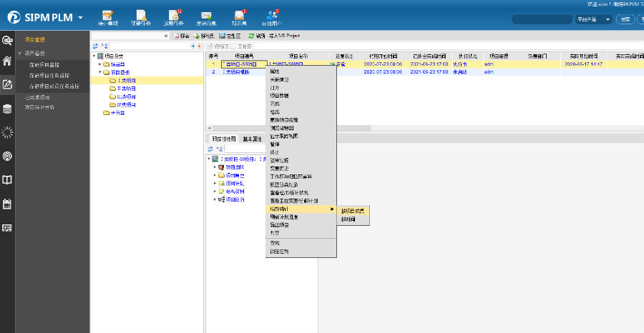
Task: Choose 按时间 in the submenu
Action: (x=348, y=219)
